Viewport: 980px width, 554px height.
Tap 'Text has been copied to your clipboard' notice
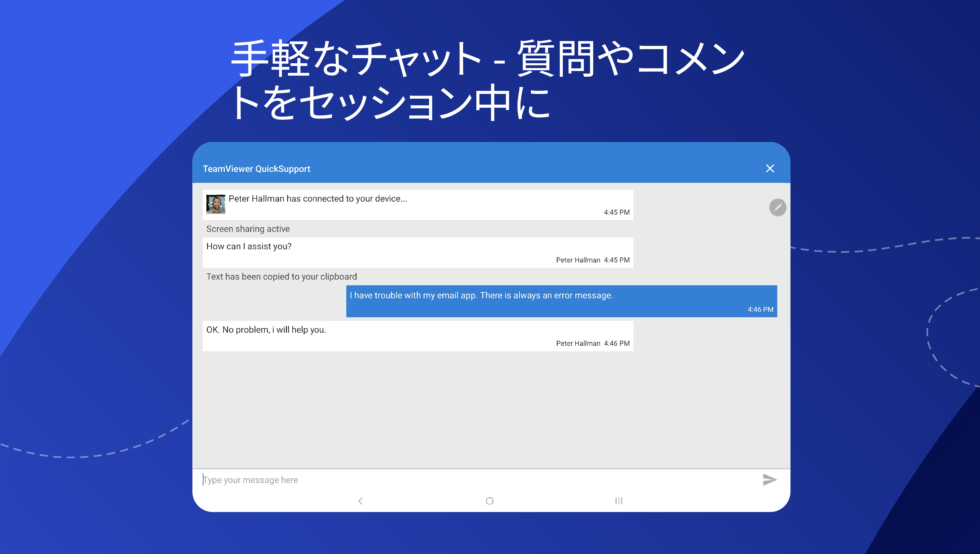pos(281,277)
